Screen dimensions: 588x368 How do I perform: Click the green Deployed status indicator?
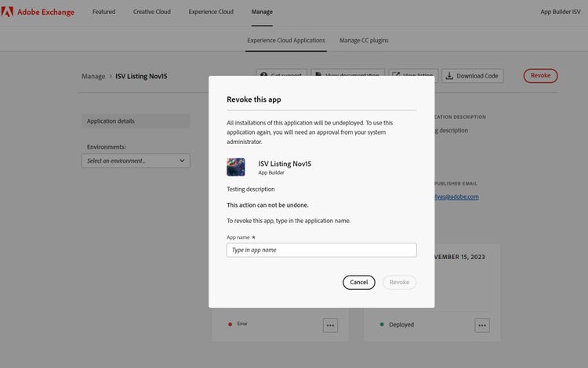(383, 324)
